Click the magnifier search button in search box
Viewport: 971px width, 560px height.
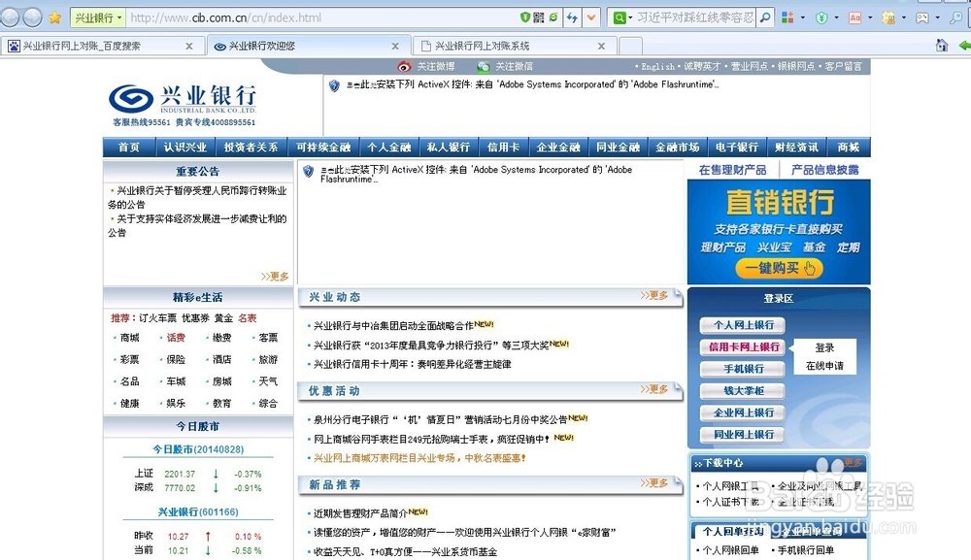coord(765,17)
